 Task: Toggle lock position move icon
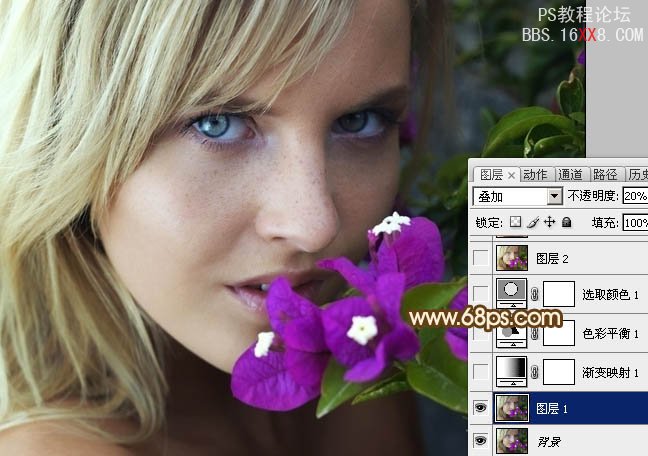(x=550, y=222)
